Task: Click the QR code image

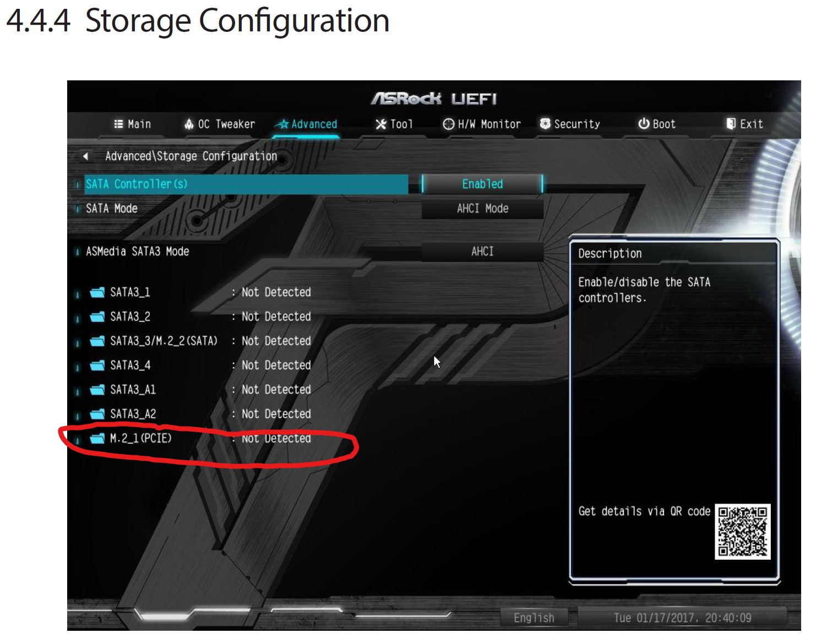Action: (x=742, y=532)
